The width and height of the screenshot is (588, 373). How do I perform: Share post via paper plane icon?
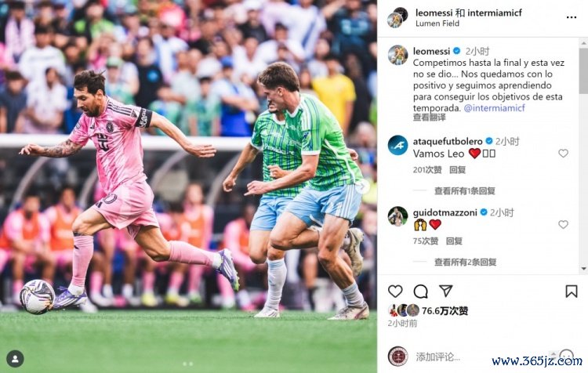tap(446, 291)
